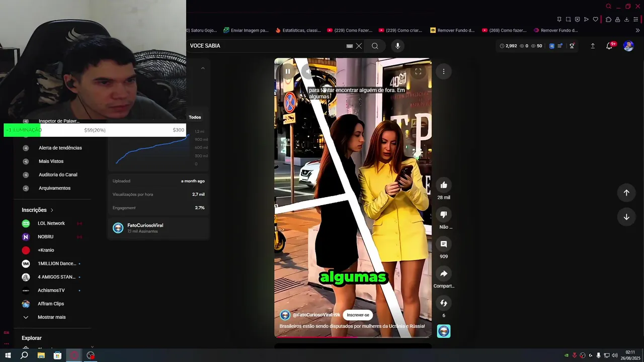Expand the hidden bookmarks chevron

[x=638, y=30]
